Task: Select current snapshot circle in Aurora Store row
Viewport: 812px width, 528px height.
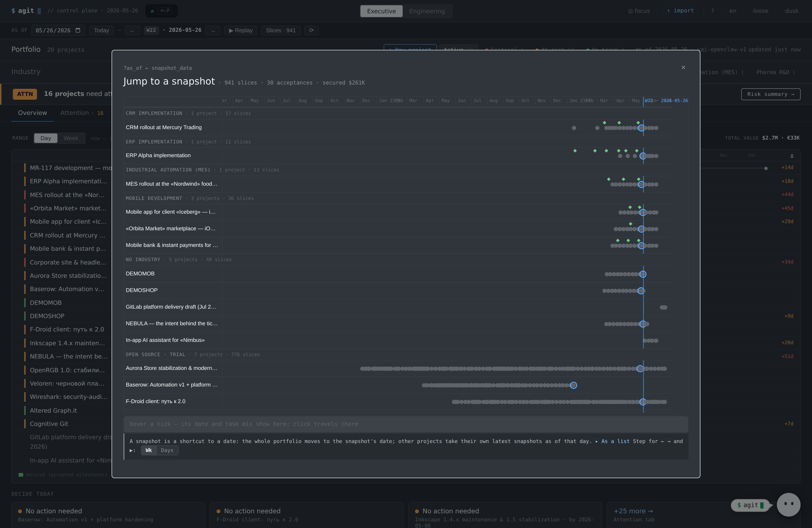Action: (640, 369)
